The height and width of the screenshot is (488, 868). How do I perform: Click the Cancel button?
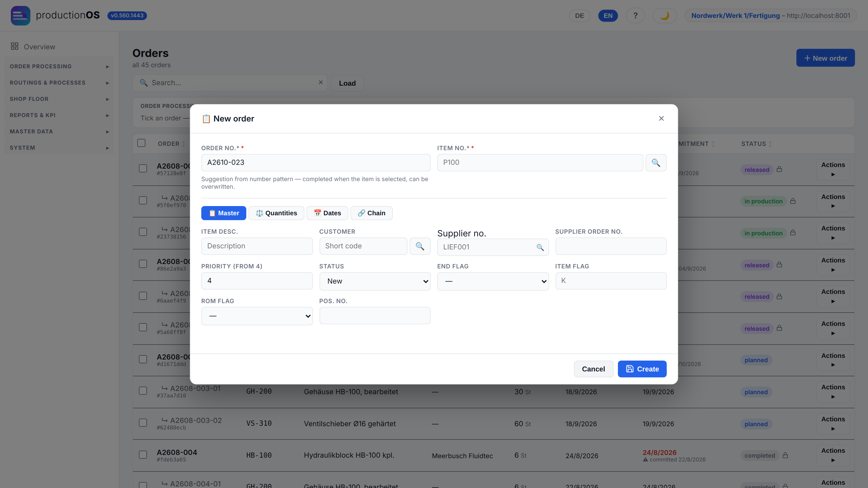coord(593,369)
